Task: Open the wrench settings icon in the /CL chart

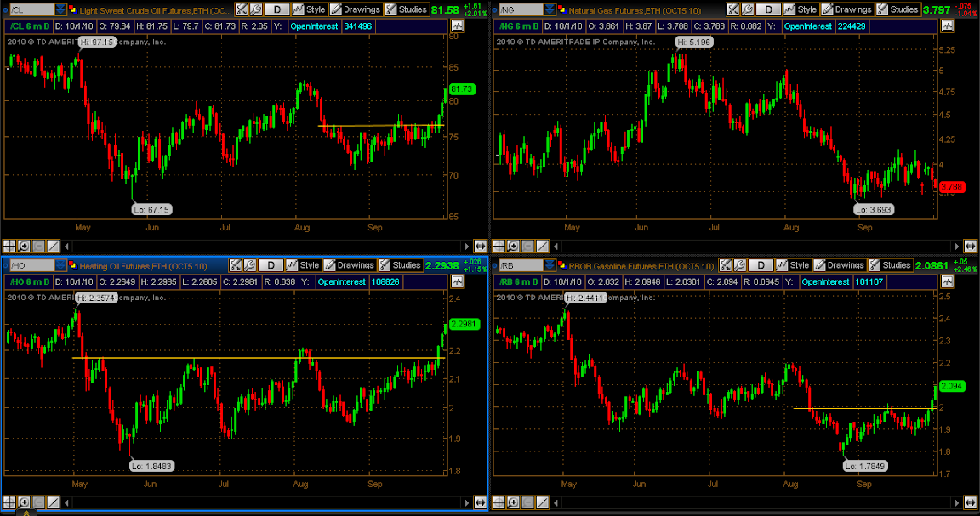Action: click(255, 9)
